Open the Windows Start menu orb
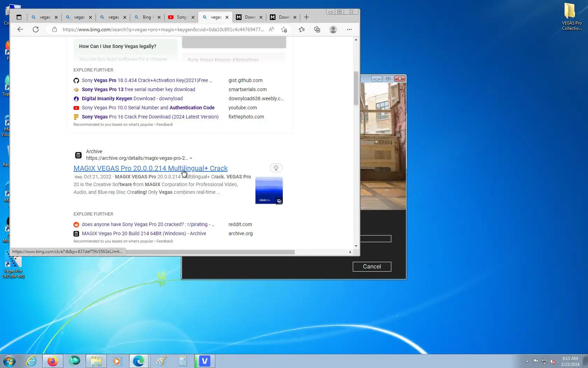Viewport: 588px width, 368px height. point(9,361)
